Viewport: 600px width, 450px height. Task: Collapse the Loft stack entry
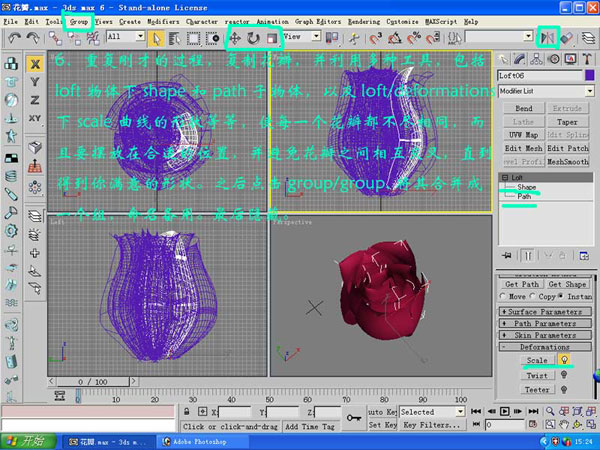point(505,178)
